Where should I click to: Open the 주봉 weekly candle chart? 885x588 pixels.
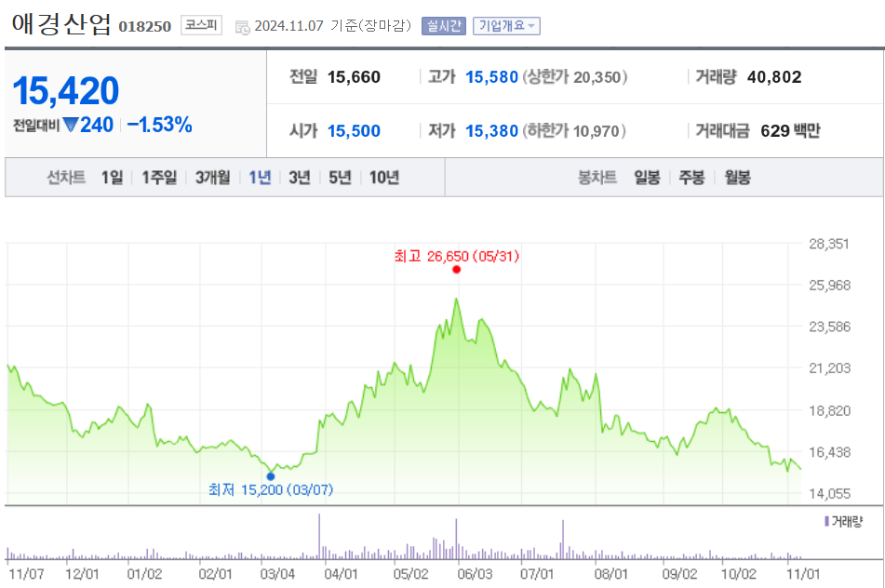click(691, 178)
